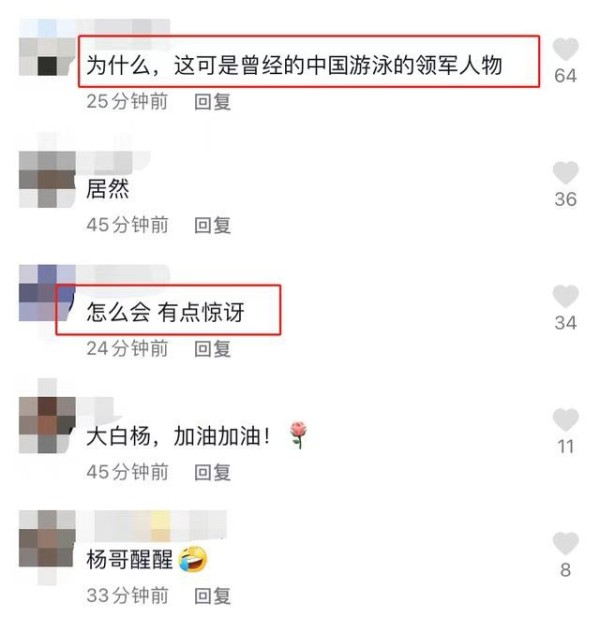Open blurred username above '杨哥醒醒'

point(151,525)
